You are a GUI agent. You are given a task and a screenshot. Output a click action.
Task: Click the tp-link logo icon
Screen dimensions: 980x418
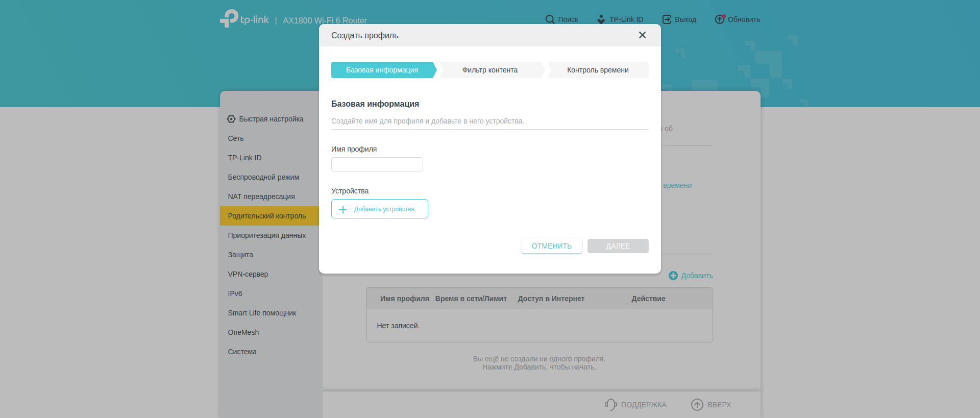229,18
